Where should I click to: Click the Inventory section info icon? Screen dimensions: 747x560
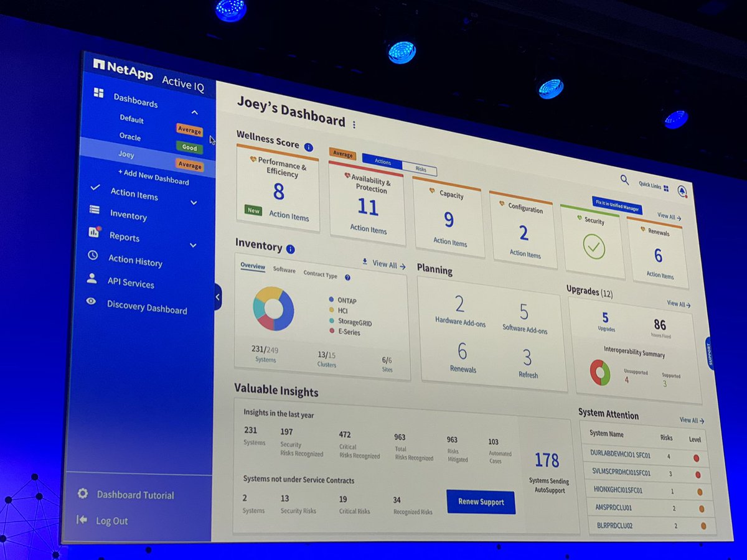pos(290,249)
